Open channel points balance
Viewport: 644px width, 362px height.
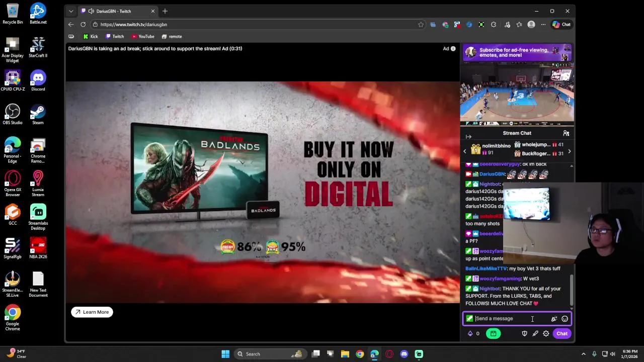click(474, 333)
